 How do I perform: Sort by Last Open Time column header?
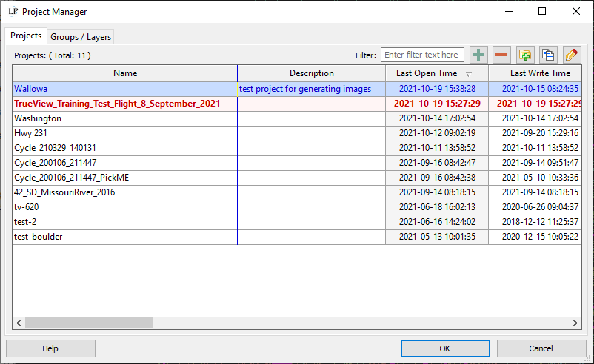point(437,73)
